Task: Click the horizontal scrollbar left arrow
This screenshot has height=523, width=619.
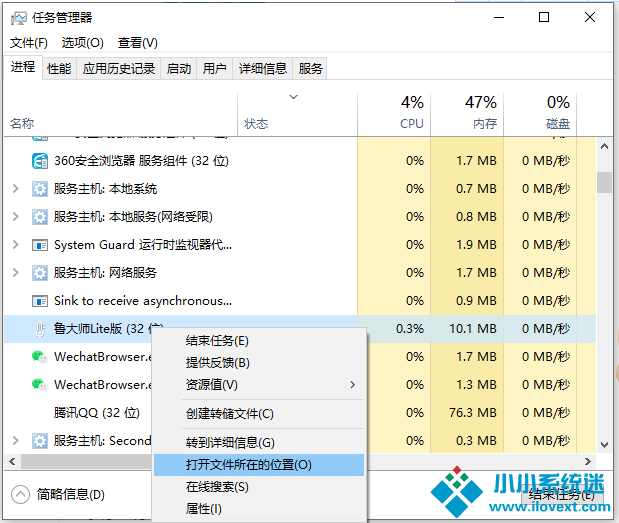Action: (12, 461)
